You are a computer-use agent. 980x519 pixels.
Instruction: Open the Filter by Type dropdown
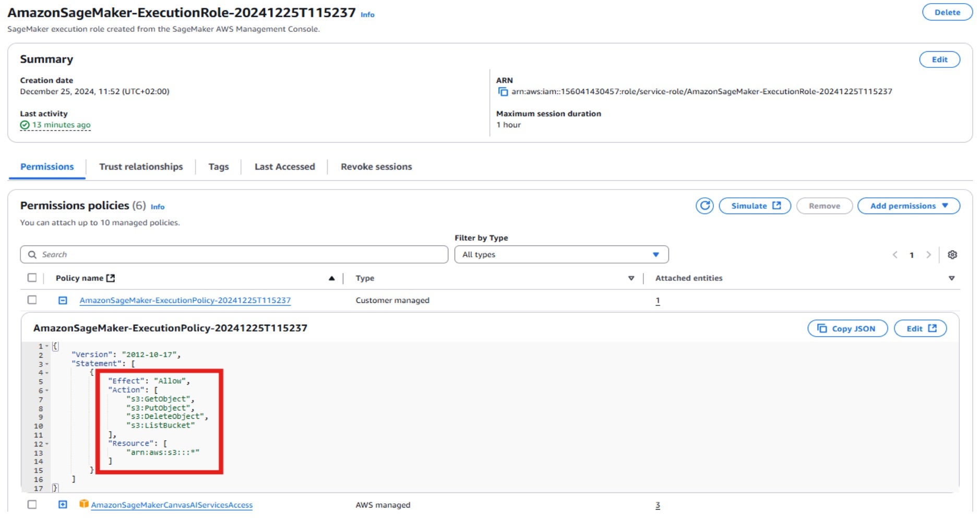tap(561, 255)
